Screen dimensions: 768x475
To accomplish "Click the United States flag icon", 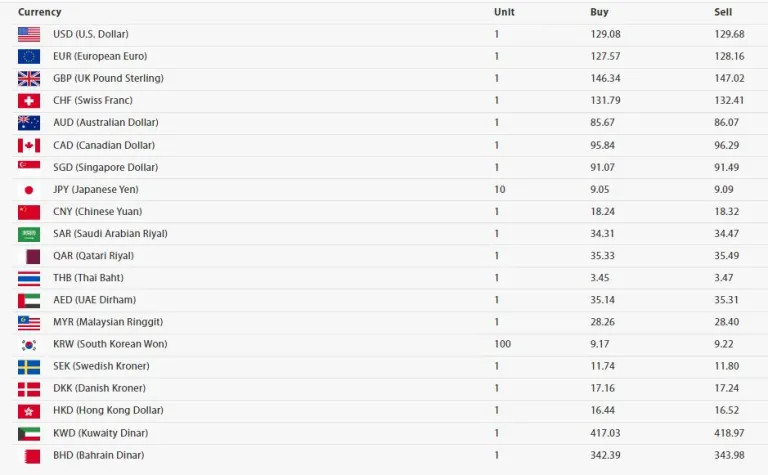I will (x=29, y=34).
